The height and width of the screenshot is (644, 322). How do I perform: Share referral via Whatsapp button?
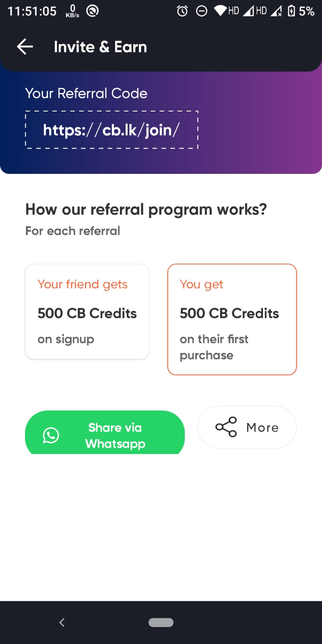click(105, 433)
